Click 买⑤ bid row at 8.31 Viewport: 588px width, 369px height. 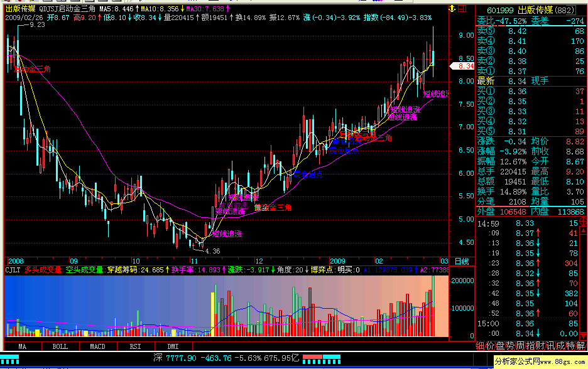click(530, 132)
